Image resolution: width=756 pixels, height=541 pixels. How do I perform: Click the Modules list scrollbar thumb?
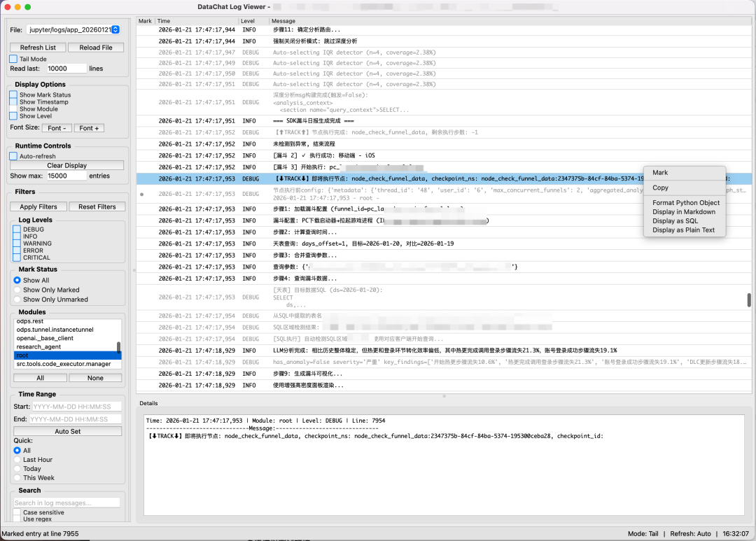(118, 347)
